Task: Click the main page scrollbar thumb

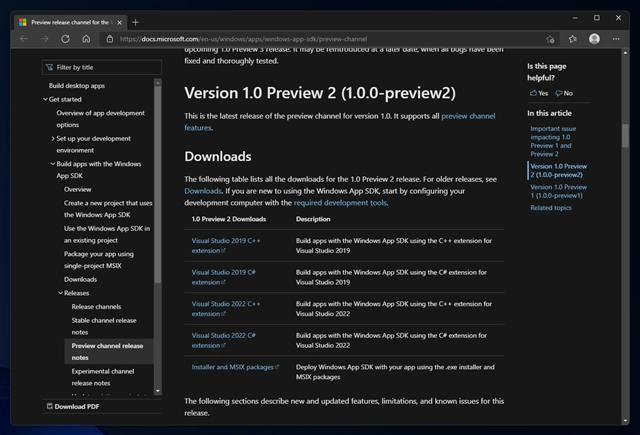Action: pos(625,135)
